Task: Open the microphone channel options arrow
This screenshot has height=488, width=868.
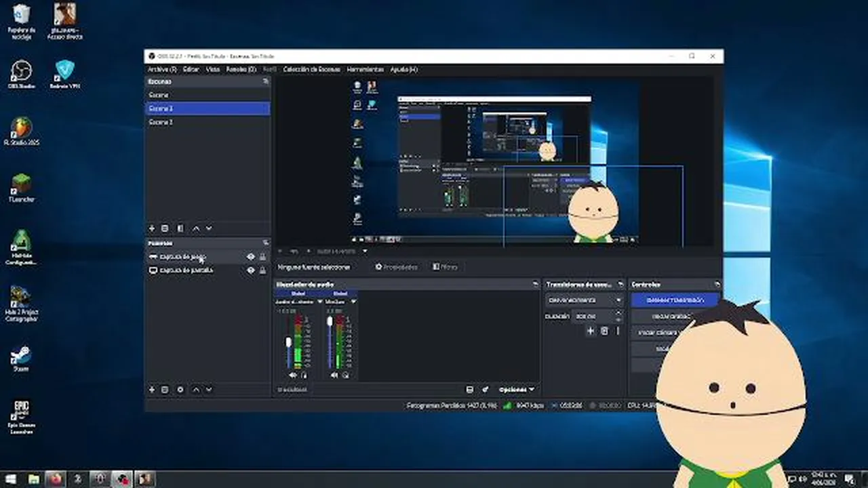Action: tap(353, 302)
